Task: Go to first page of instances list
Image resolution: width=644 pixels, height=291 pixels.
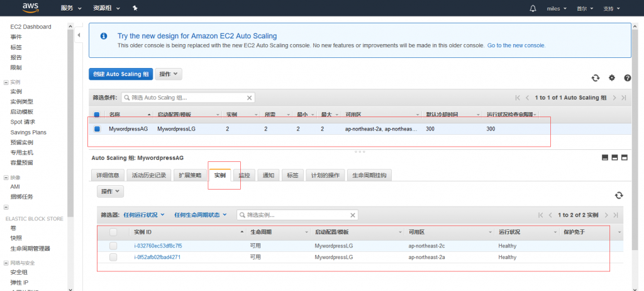Action: [x=540, y=215]
